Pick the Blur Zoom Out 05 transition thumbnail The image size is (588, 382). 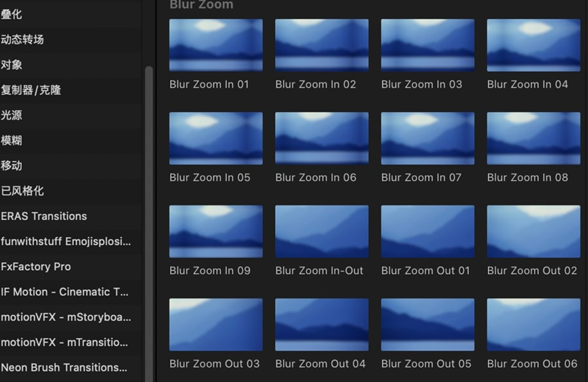[428, 325]
